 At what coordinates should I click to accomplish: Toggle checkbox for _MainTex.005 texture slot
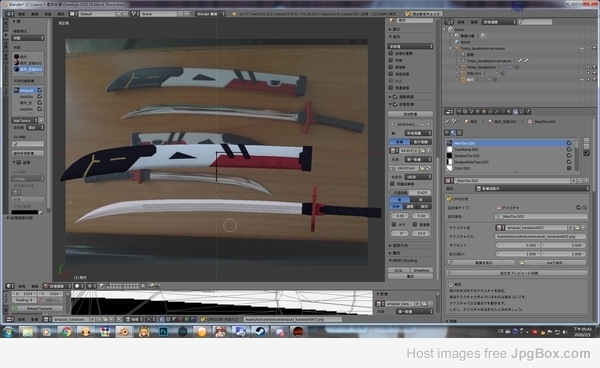569,143
